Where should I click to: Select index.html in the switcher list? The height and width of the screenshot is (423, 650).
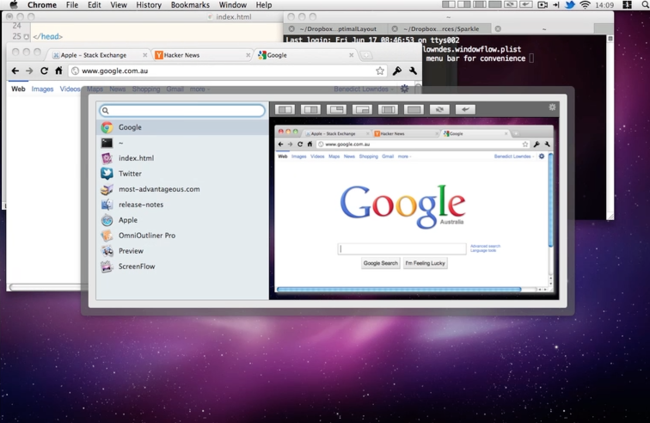coord(182,158)
